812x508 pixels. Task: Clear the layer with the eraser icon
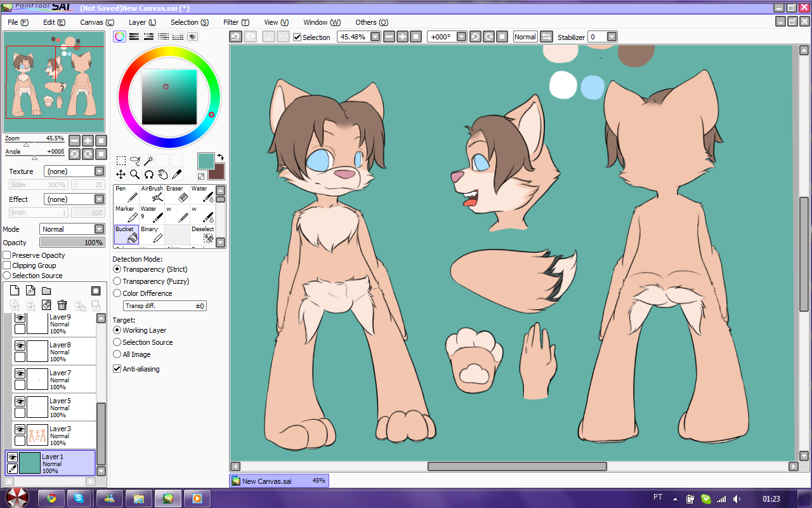pos(46,305)
